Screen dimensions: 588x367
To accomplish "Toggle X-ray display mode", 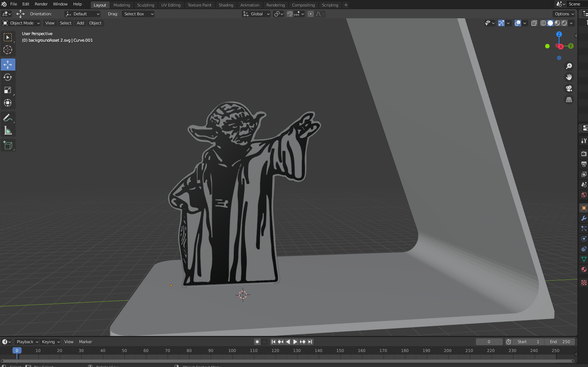I will point(534,23).
